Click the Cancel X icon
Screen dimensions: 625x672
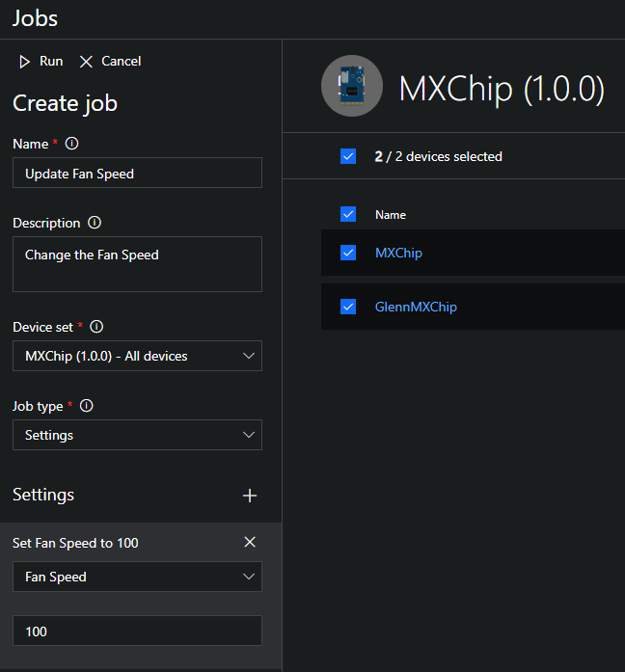click(x=86, y=62)
